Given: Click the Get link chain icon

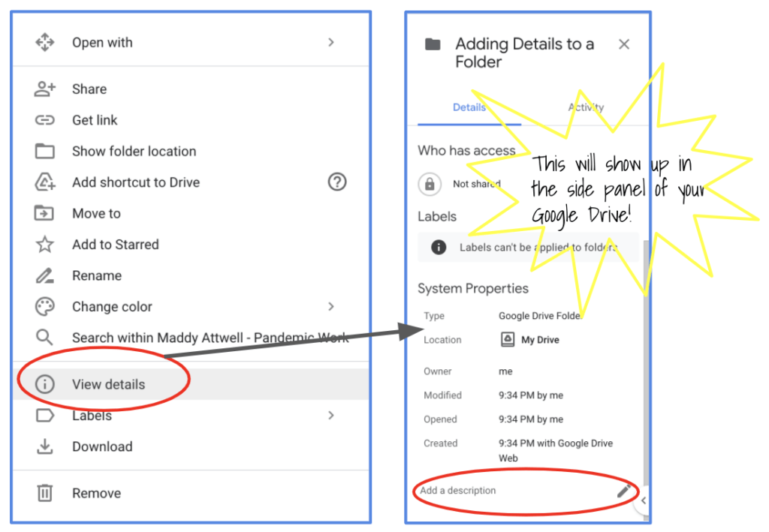Looking at the screenshot, I should pyautogui.click(x=45, y=120).
